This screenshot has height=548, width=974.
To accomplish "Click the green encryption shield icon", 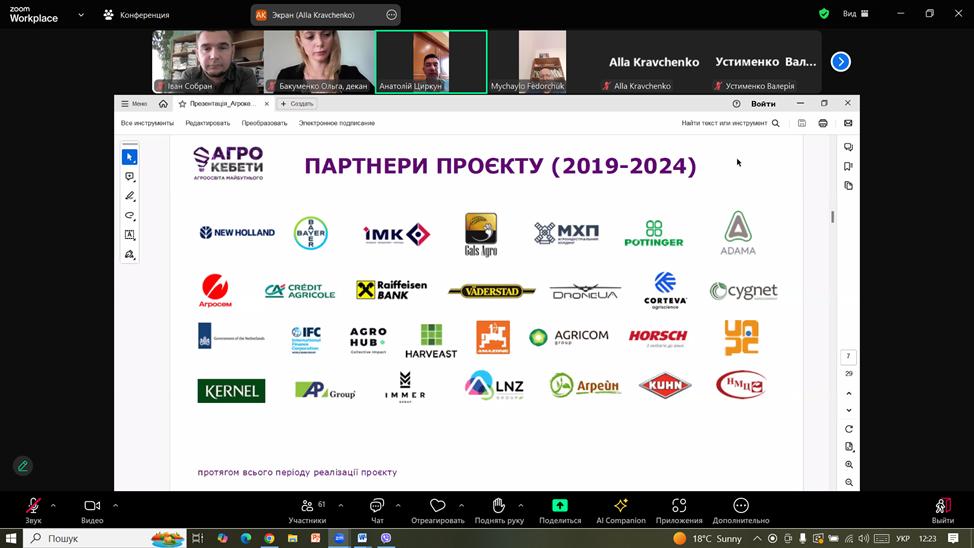I will click(x=824, y=14).
